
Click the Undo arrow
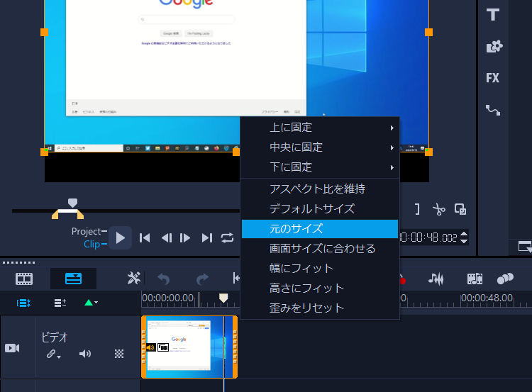point(164,279)
